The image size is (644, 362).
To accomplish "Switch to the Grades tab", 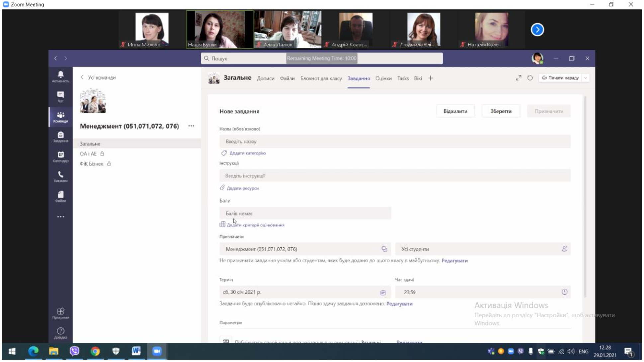I will (x=383, y=78).
